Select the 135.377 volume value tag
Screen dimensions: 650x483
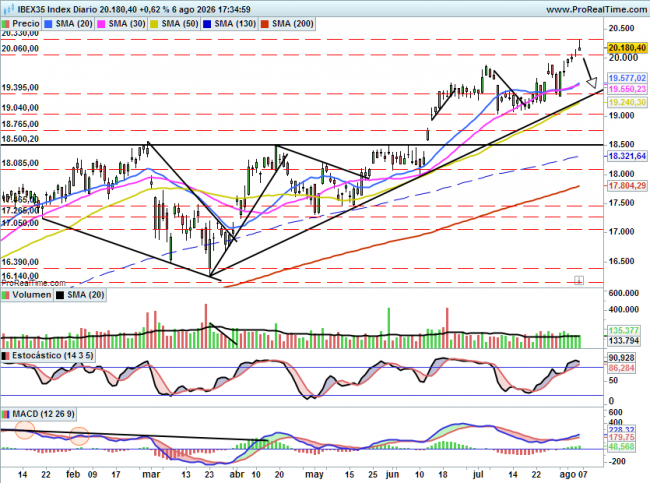coord(624,330)
